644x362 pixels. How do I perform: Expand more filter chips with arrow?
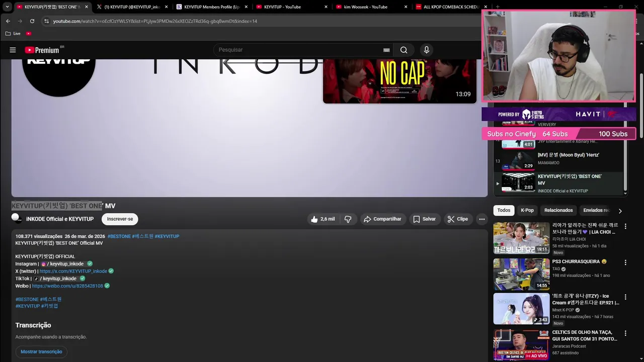620,211
